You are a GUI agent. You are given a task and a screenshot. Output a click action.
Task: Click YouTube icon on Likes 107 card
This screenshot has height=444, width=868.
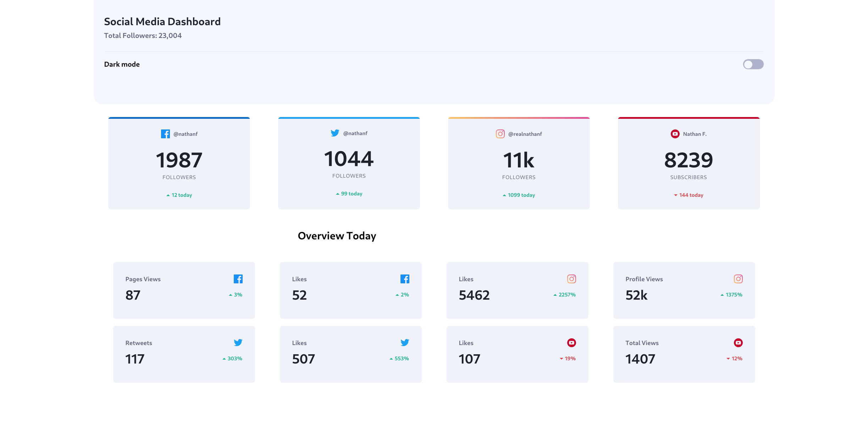tap(571, 343)
